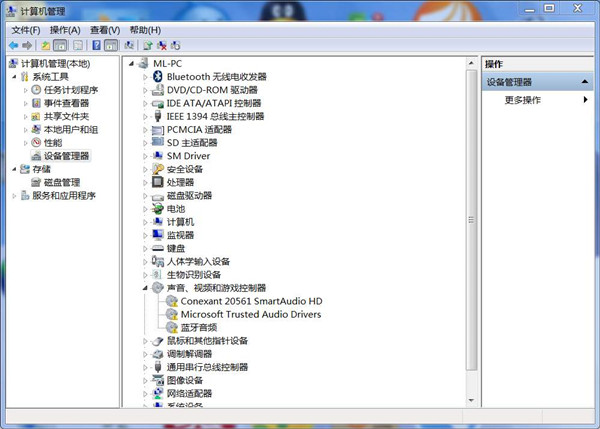This screenshot has height=429, width=600.
Task: Select 磁盘管理 in left tree
Action: click(61, 183)
